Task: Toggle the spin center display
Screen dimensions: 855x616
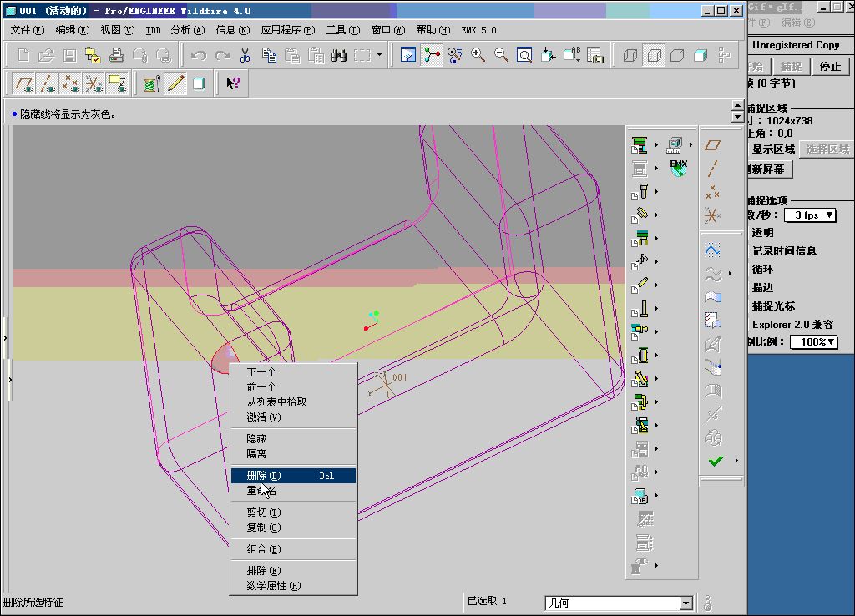Action: [x=432, y=55]
